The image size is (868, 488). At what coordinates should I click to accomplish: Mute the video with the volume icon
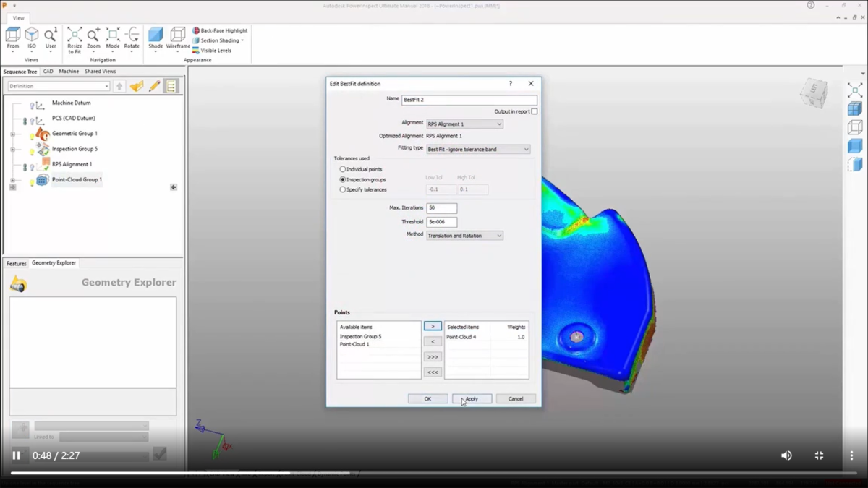786,455
